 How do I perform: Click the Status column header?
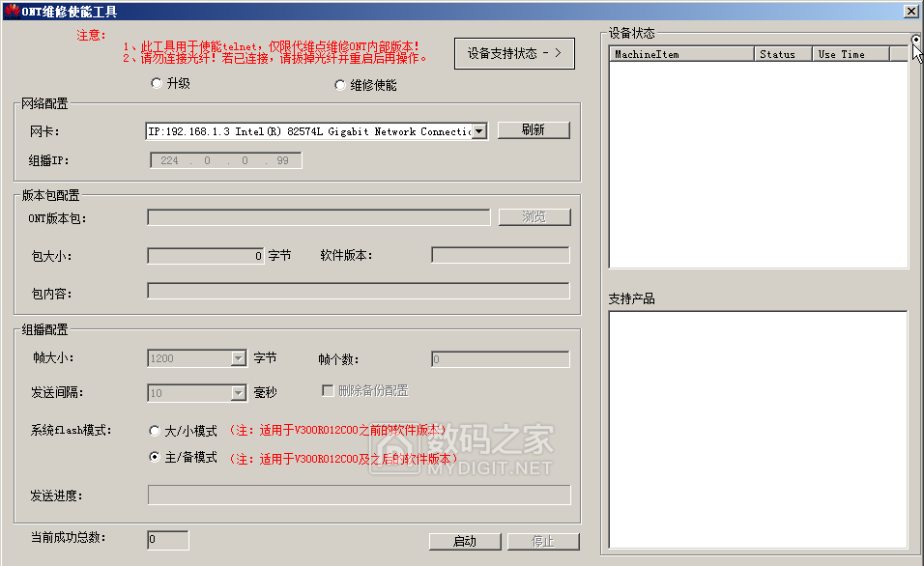point(782,54)
